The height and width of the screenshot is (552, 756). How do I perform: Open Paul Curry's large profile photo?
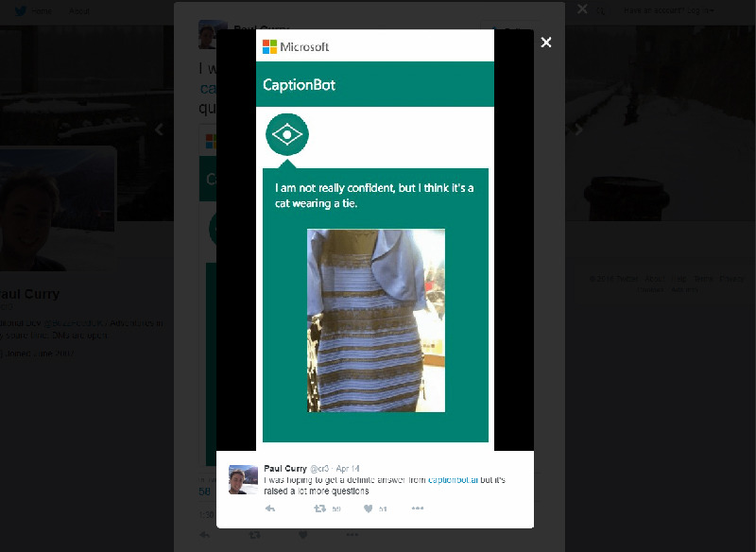[57, 208]
